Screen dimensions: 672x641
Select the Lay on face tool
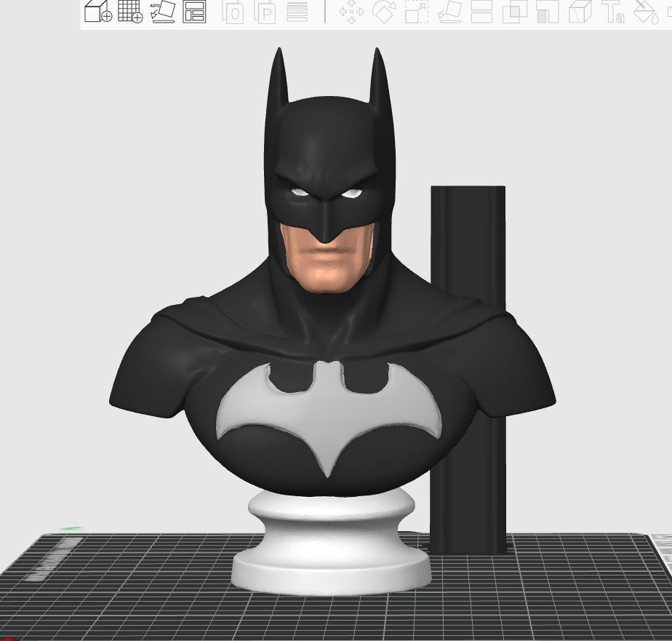pyautogui.click(x=449, y=12)
